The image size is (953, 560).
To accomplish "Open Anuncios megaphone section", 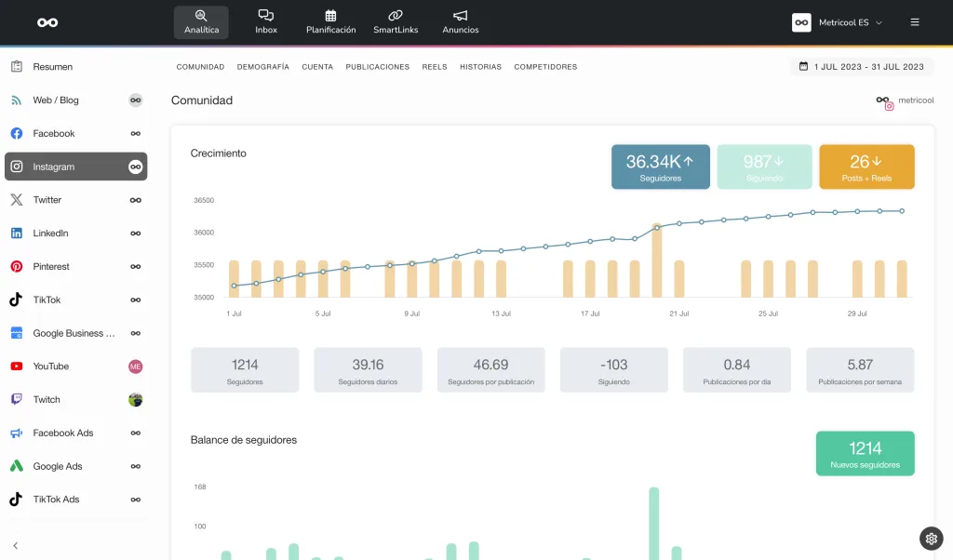I will click(x=461, y=22).
